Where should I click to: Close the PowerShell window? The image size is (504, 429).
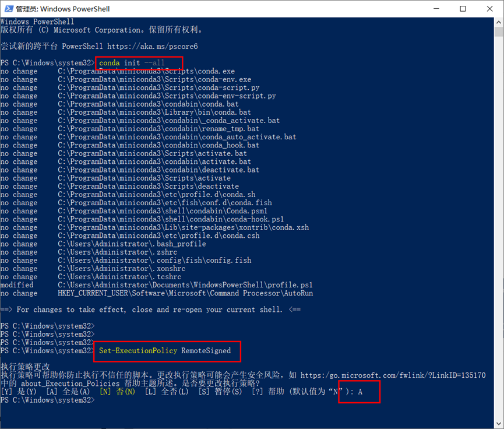click(489, 9)
